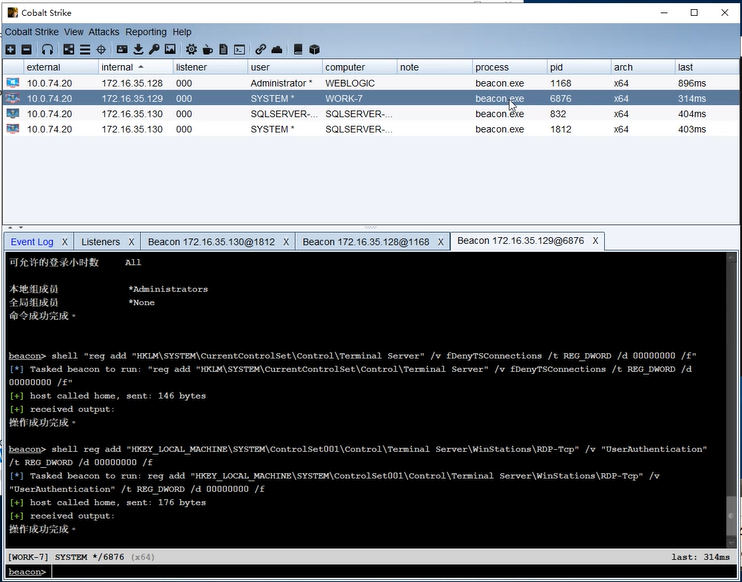Click the MS Office macro document icon
The image size is (742, 582).
pyautogui.click(x=223, y=49)
